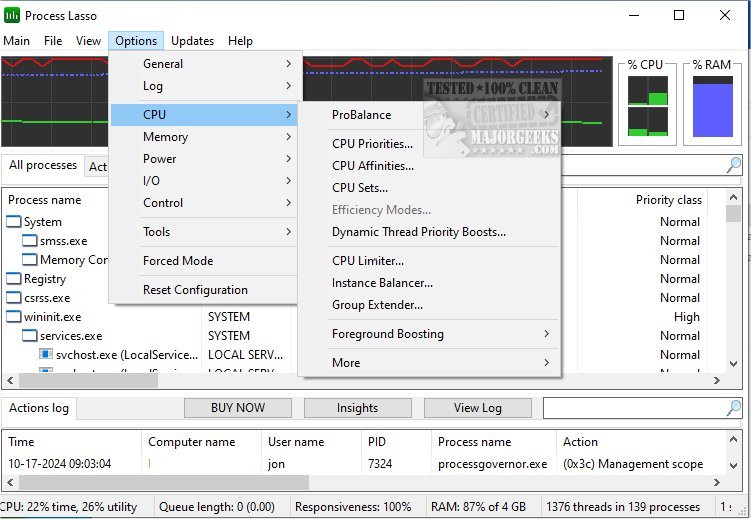Sort by Priority class column header

click(x=669, y=200)
